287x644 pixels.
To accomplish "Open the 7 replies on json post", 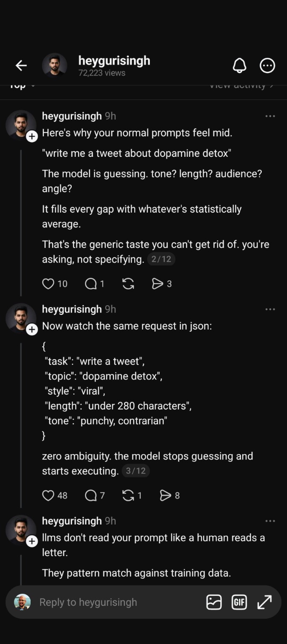I will [91, 496].
